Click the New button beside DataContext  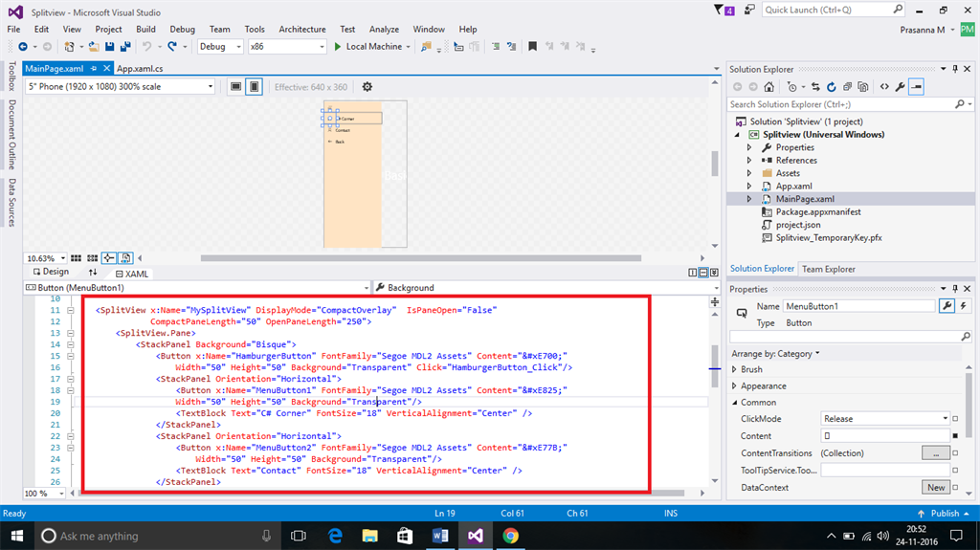click(935, 487)
